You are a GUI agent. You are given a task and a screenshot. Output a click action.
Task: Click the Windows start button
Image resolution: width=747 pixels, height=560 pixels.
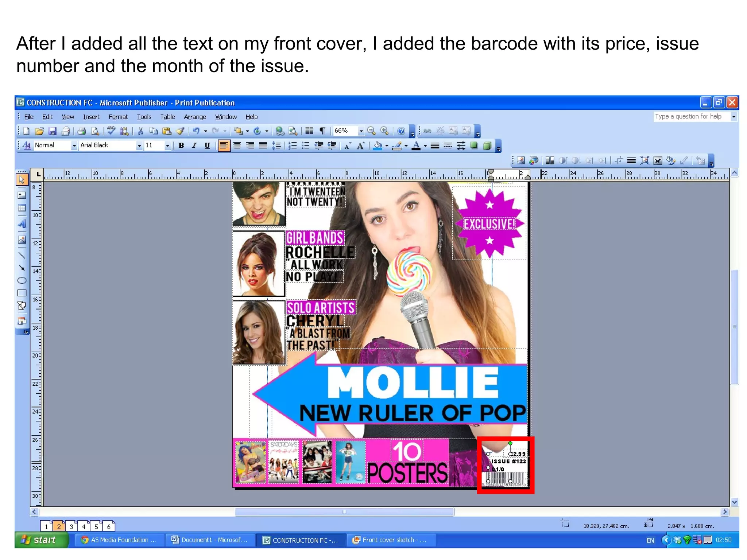pos(41,540)
